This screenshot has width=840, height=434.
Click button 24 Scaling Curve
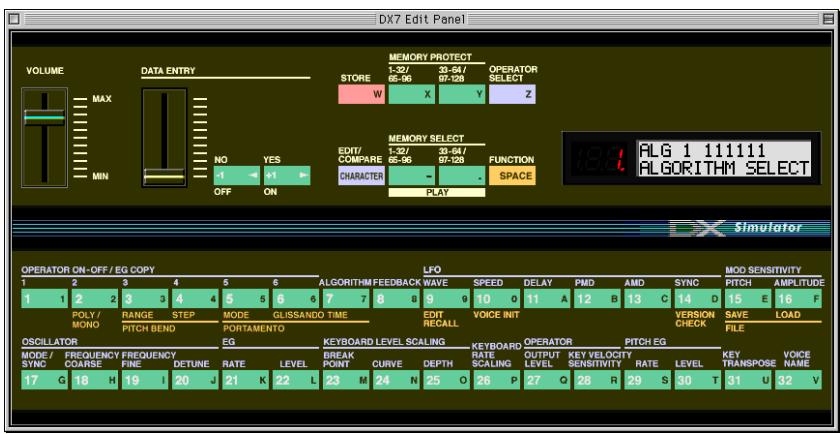click(x=397, y=380)
